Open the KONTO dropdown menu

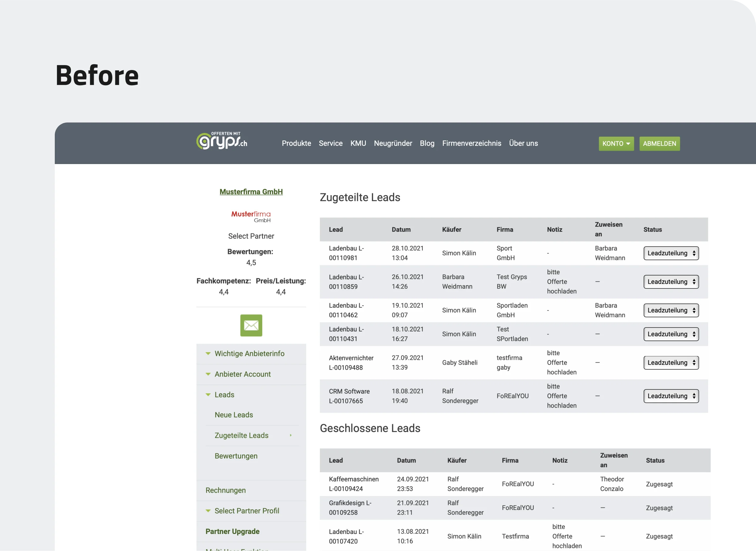[x=616, y=143]
